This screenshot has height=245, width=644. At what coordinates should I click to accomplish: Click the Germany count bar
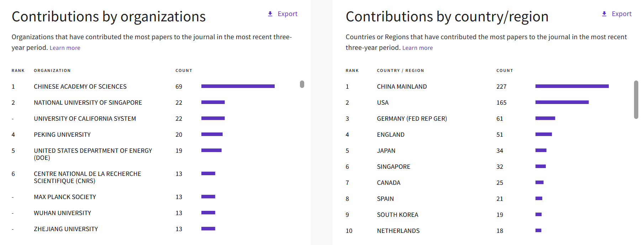coord(545,118)
